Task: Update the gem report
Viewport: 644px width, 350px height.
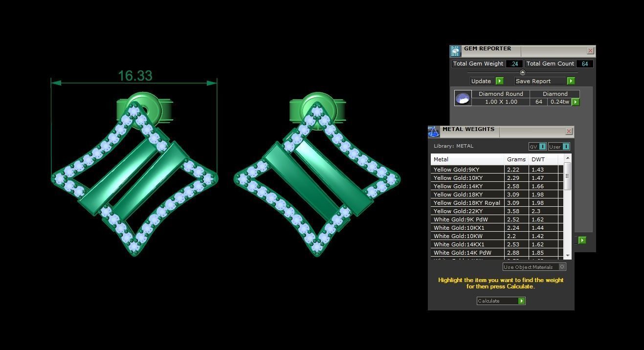Action: click(x=487, y=81)
